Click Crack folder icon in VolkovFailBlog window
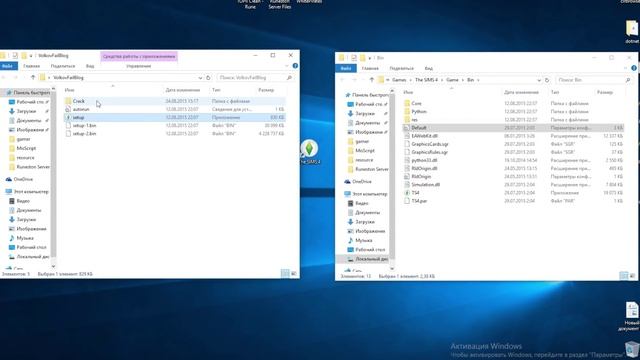The height and width of the screenshot is (360, 640). click(x=68, y=101)
